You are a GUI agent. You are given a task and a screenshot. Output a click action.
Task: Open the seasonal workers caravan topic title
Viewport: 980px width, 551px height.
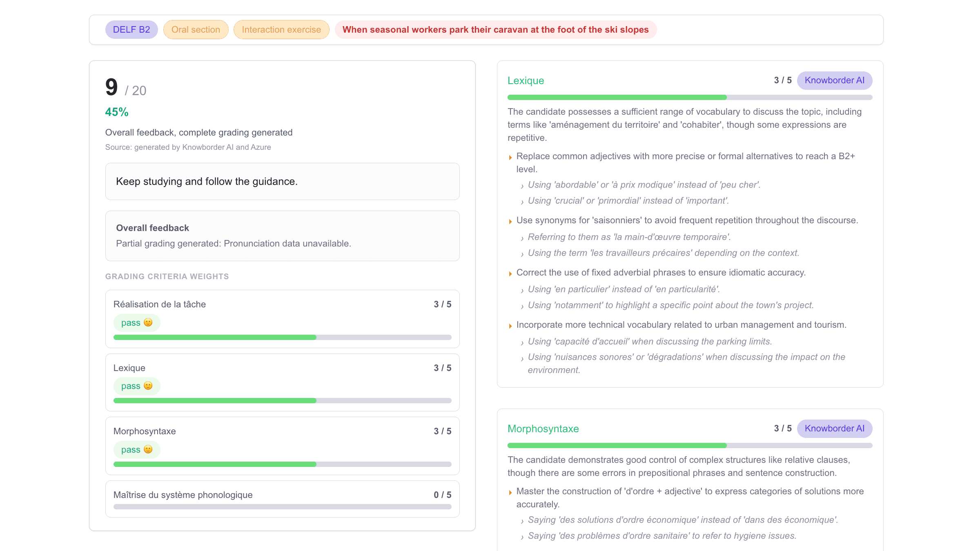coord(495,30)
